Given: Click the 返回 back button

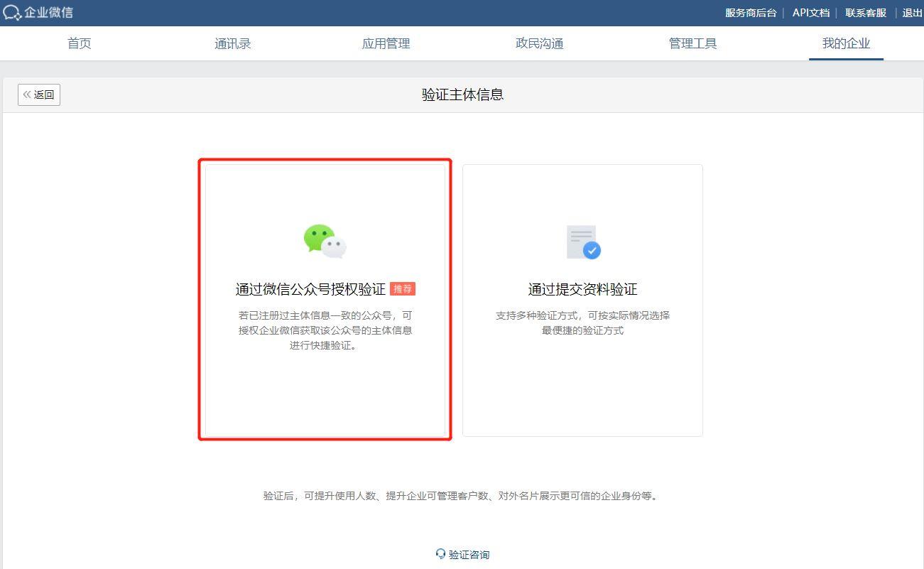Looking at the screenshot, I should pyautogui.click(x=39, y=94).
